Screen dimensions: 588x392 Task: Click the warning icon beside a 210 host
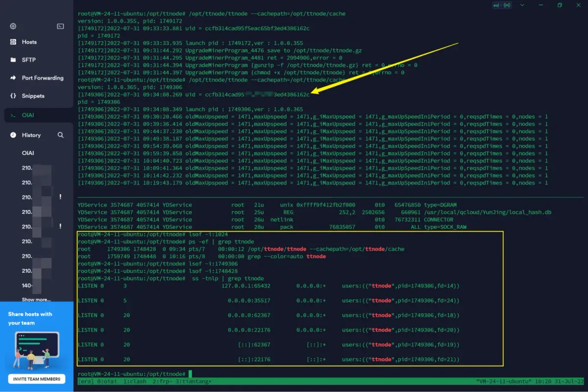(x=60, y=197)
